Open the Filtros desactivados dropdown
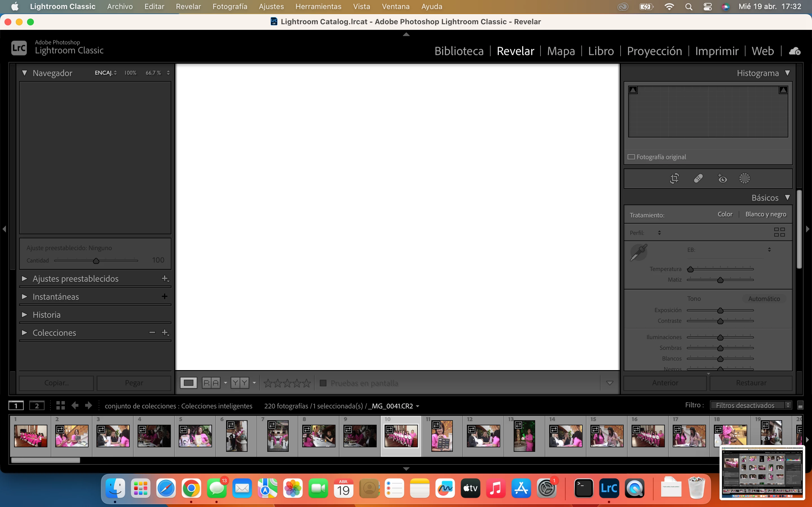 (750, 405)
